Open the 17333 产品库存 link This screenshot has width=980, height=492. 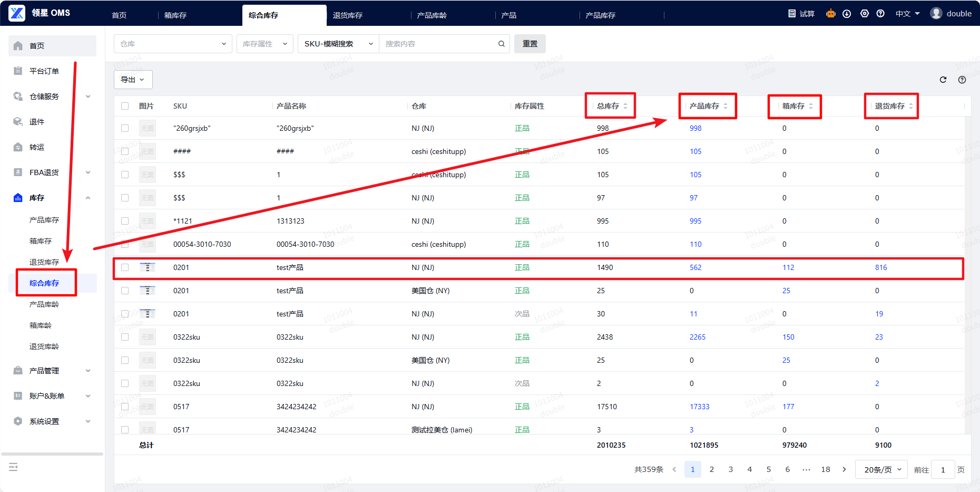(700, 407)
